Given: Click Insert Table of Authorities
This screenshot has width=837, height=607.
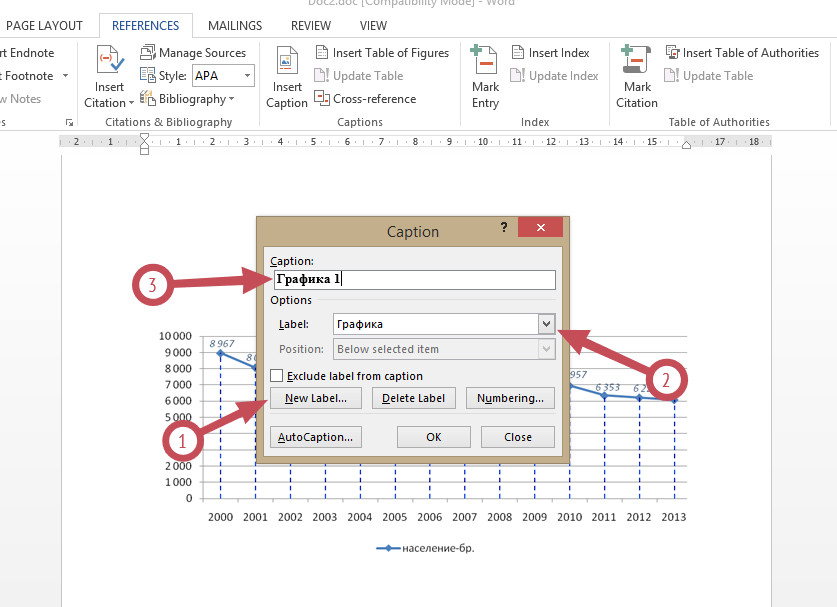Looking at the screenshot, I should pyautogui.click(x=743, y=52).
